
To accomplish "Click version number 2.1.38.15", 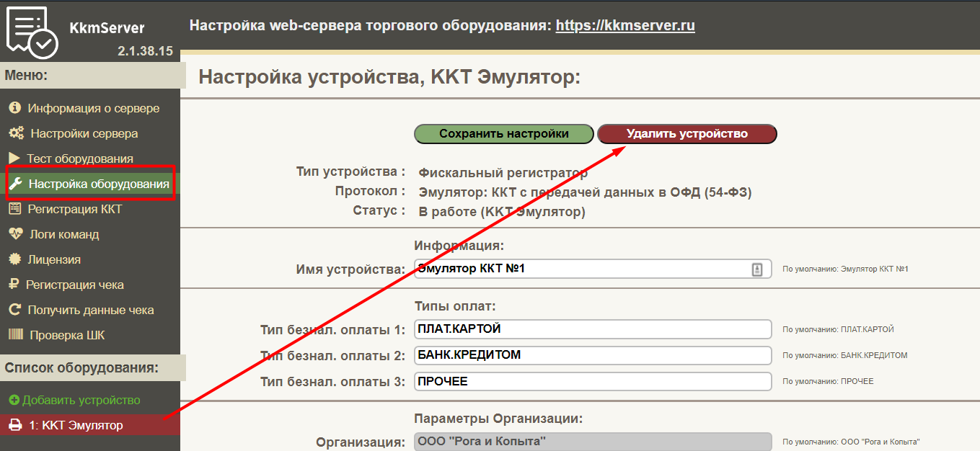I will click(x=145, y=51).
